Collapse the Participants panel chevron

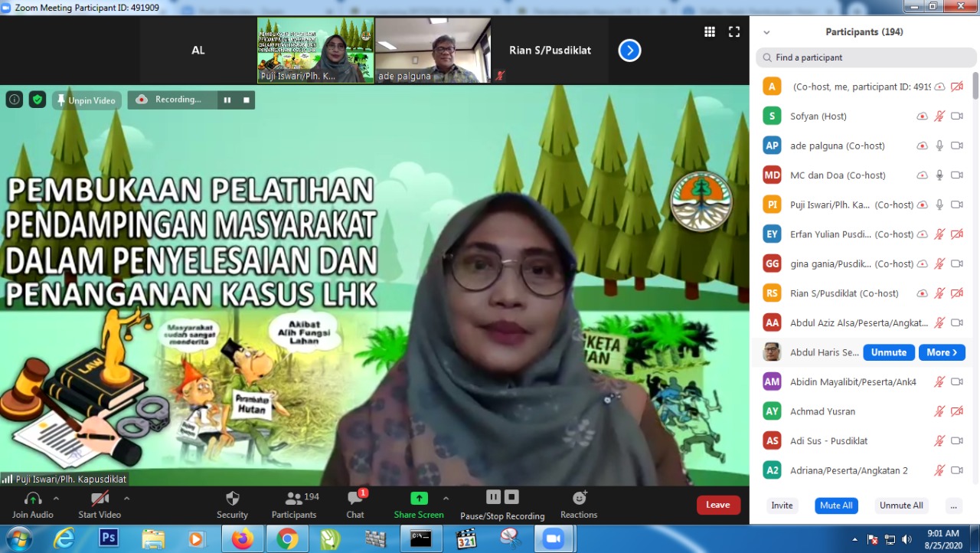click(766, 32)
